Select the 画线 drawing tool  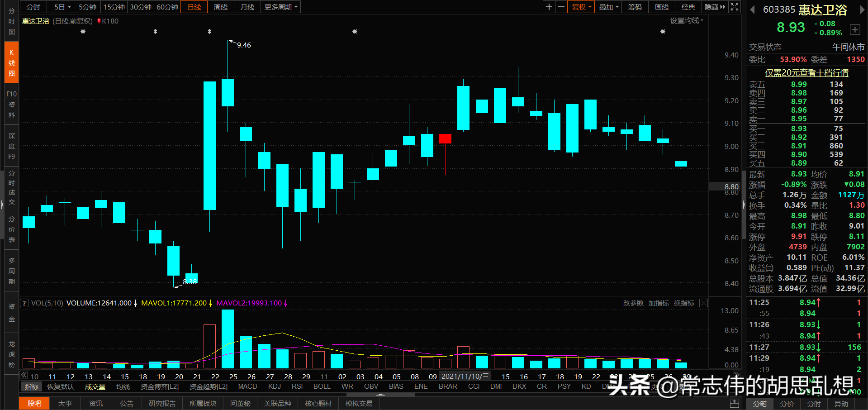tap(661, 7)
